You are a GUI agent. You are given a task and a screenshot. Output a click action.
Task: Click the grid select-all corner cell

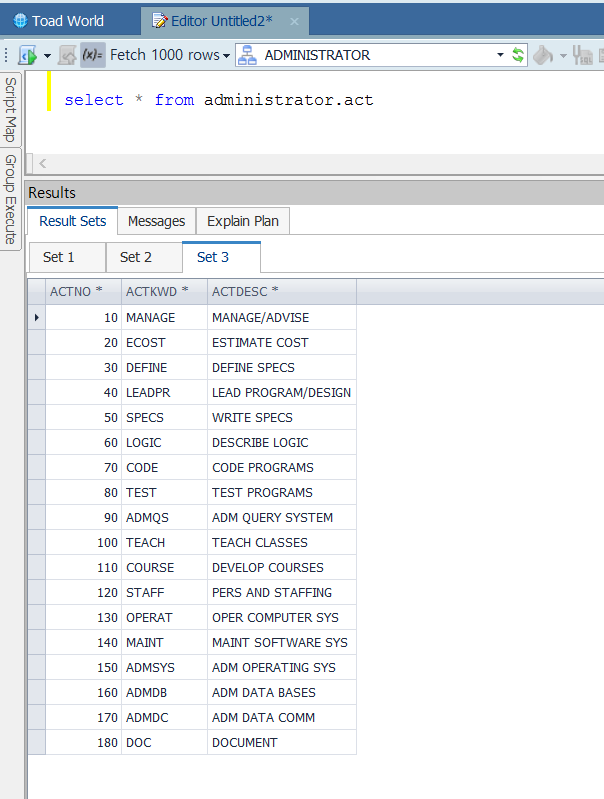coord(37,291)
